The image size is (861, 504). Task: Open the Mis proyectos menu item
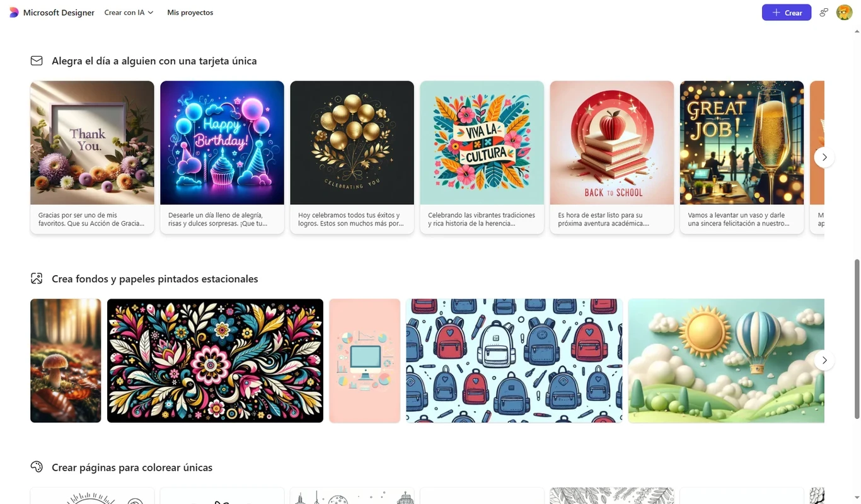point(190,13)
